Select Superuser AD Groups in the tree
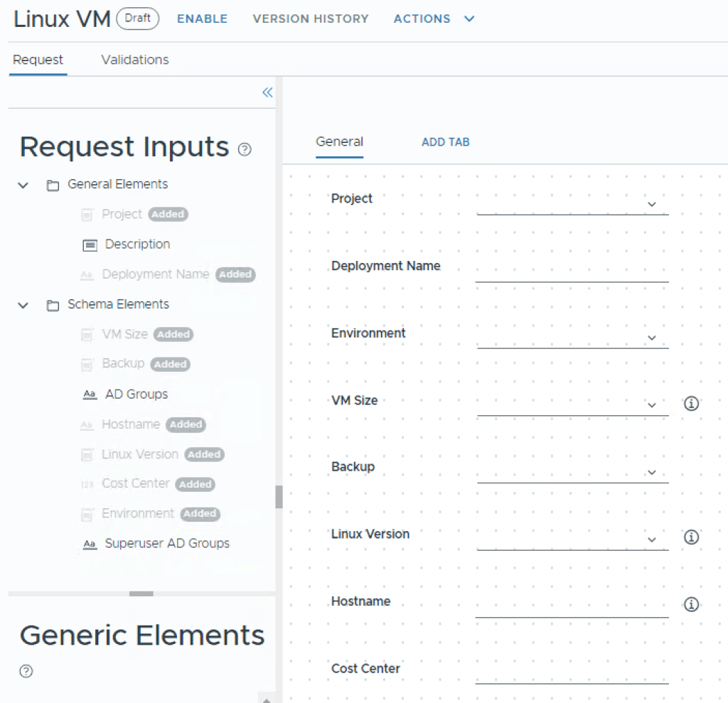728x703 pixels. click(x=167, y=544)
